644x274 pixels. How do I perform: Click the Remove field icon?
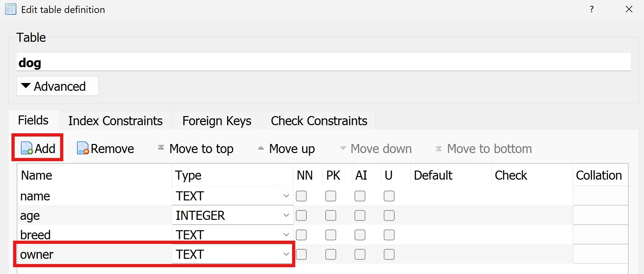coord(83,148)
